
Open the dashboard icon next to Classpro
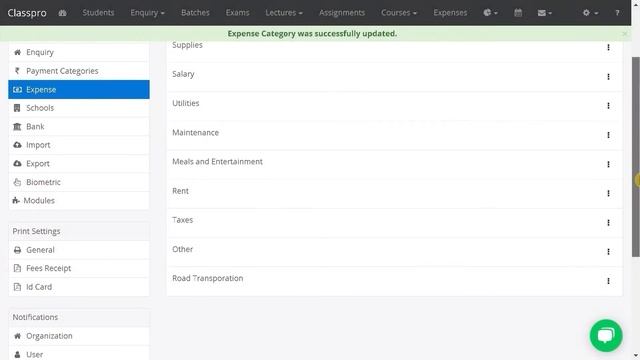point(62,13)
